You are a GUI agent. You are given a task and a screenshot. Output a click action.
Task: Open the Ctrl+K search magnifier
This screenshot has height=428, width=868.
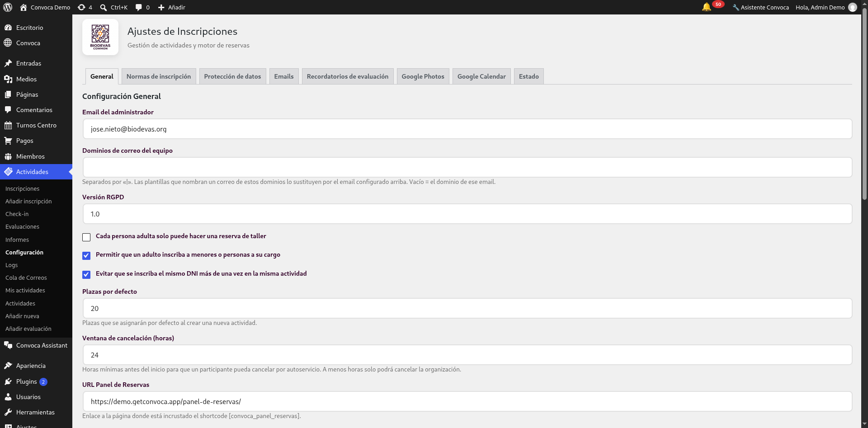104,7
